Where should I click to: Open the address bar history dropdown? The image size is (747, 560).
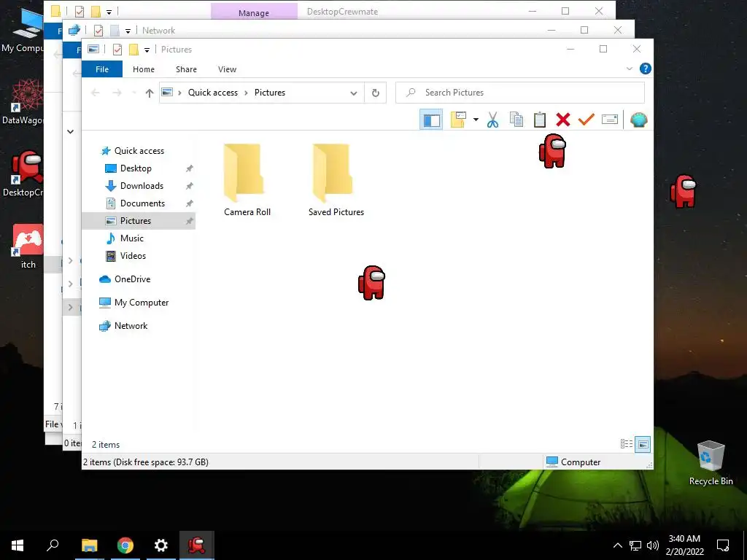[354, 93]
